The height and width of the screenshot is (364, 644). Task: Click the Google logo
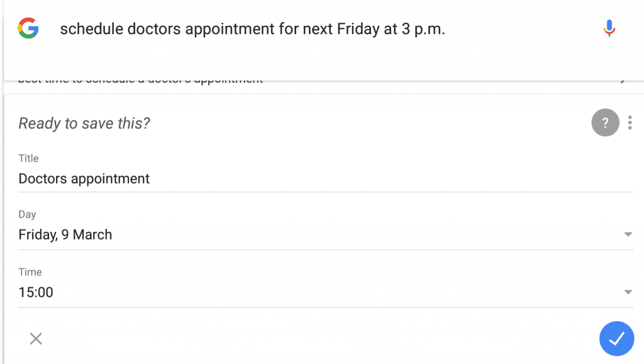(x=28, y=29)
